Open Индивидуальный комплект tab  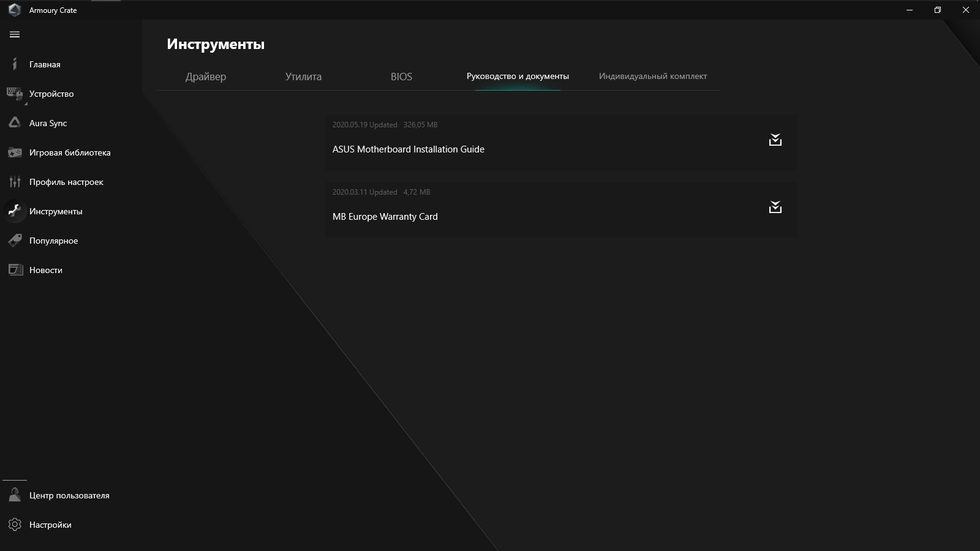pyautogui.click(x=653, y=77)
